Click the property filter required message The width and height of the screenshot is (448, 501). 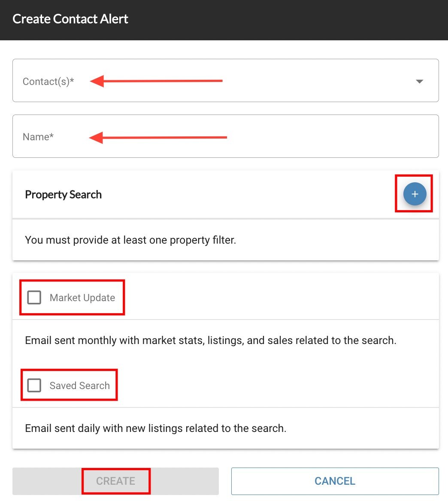(130, 240)
